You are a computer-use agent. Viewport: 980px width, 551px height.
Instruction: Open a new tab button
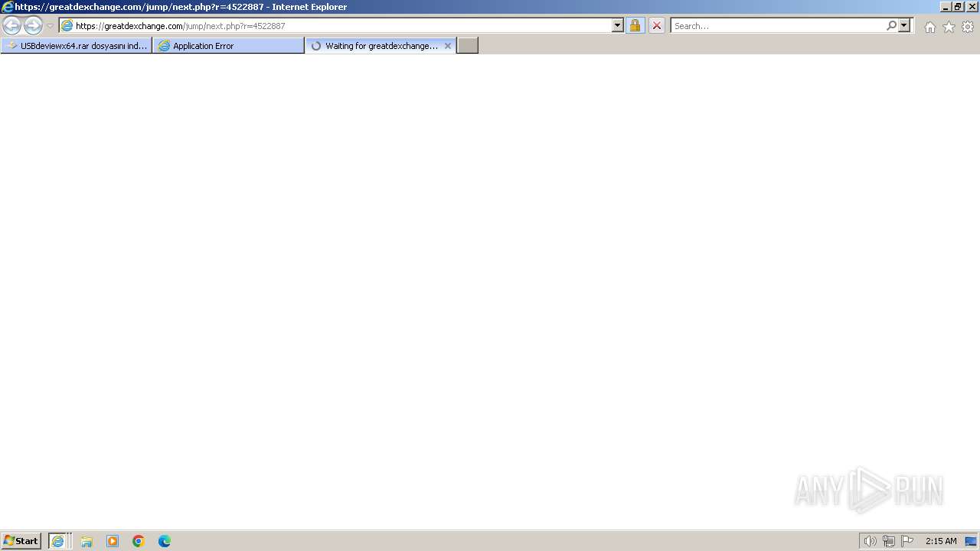click(x=468, y=46)
